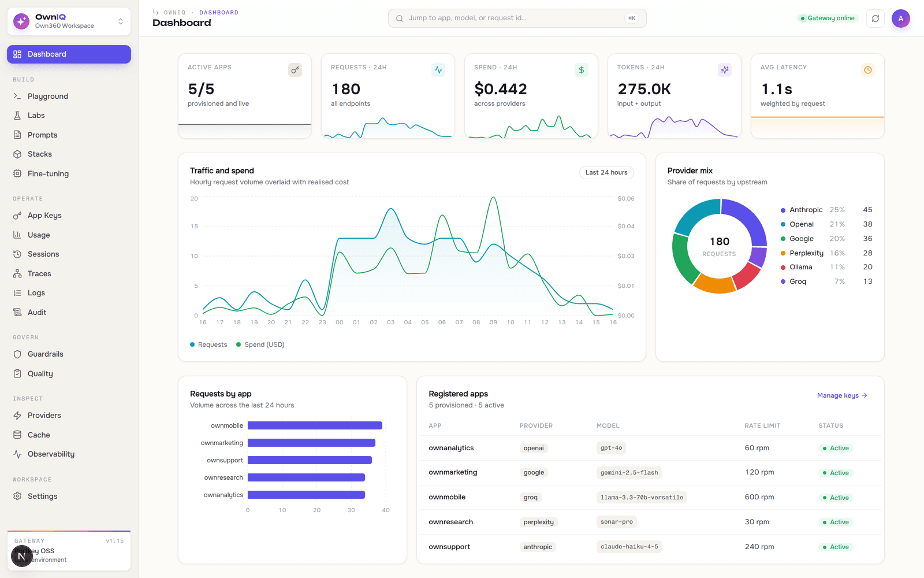924x578 pixels.
Task: Click the Traces network icon
Action: pyautogui.click(x=17, y=274)
